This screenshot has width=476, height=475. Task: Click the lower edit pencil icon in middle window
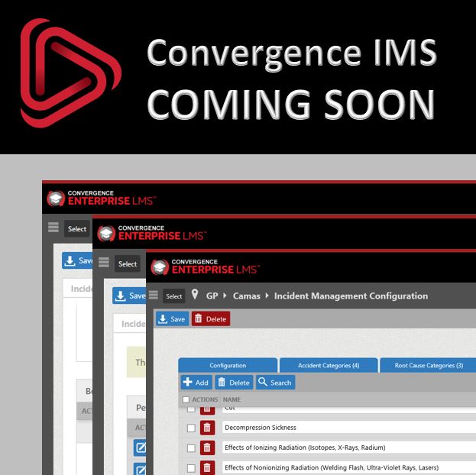[140, 469]
